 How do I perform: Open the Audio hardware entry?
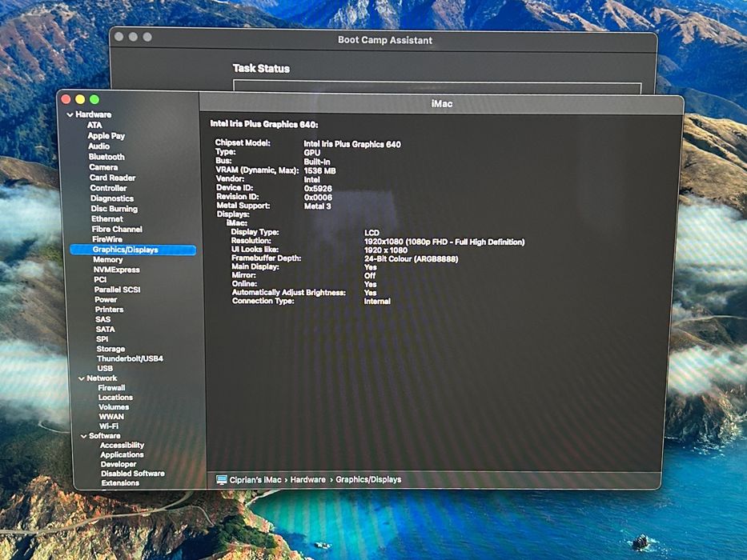click(x=98, y=146)
